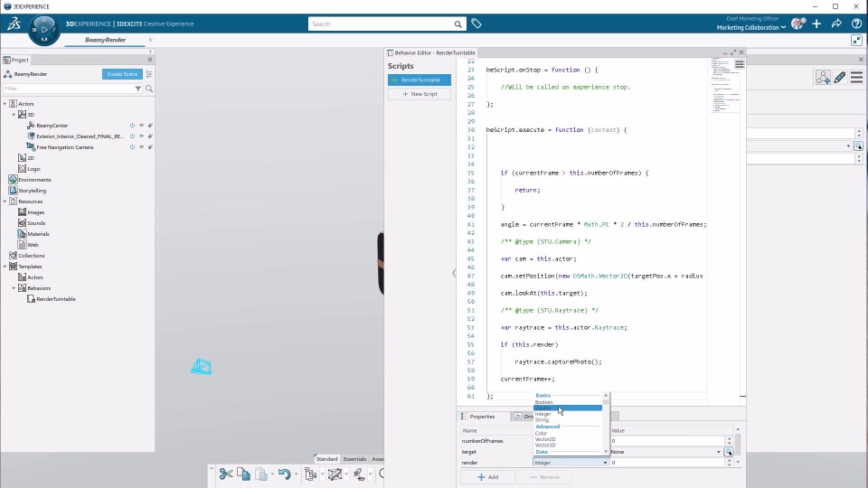This screenshot has height=488, width=868.
Task: Open the compass play button
Action: pyautogui.click(x=44, y=29)
